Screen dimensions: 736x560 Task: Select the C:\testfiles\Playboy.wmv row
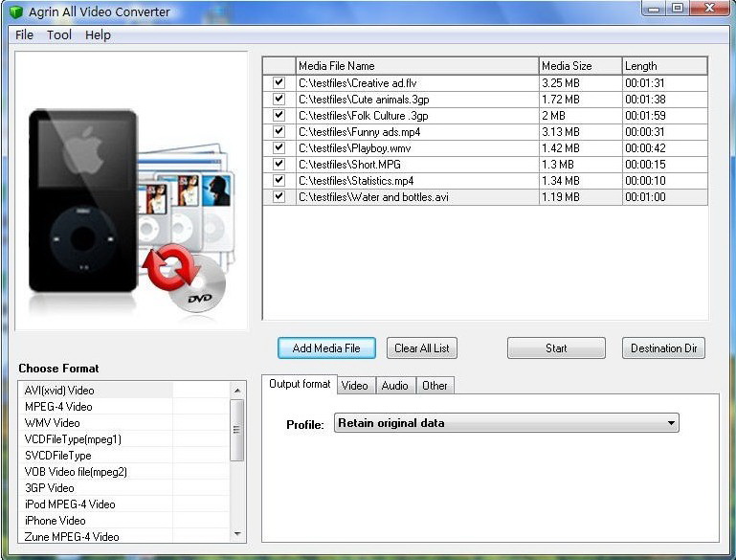[485, 147]
